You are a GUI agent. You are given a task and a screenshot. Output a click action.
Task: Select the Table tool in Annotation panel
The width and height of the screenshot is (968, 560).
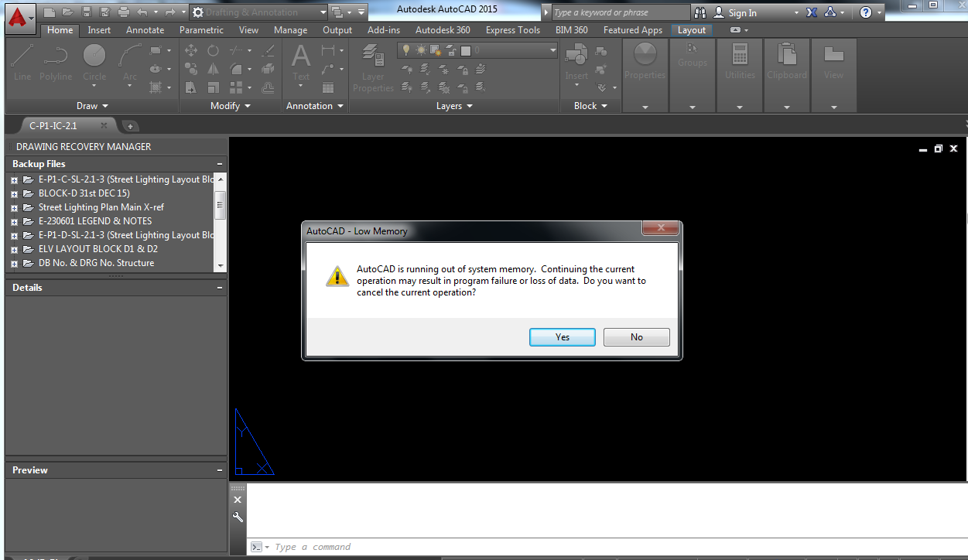(328, 87)
